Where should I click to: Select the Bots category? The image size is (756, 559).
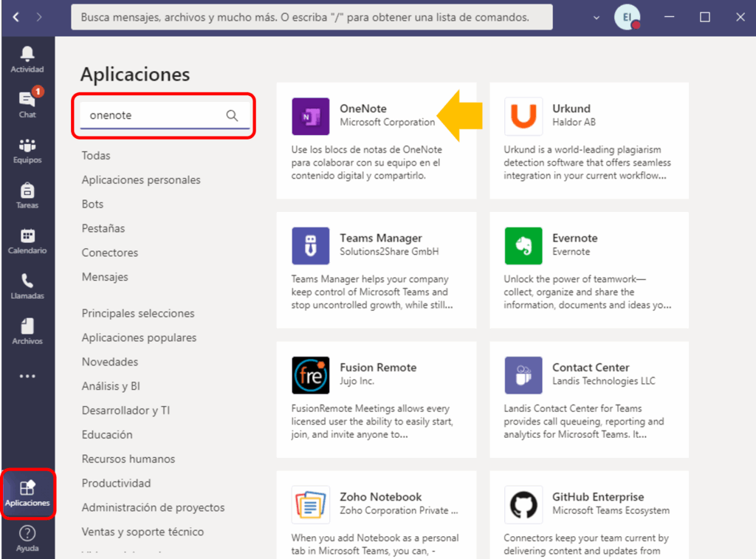pyautogui.click(x=92, y=205)
